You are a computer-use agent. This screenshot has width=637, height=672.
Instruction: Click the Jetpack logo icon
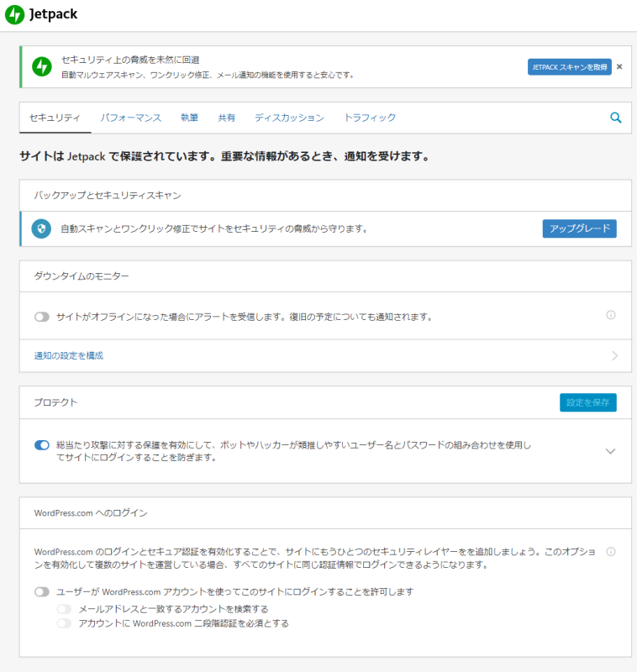pos(14,14)
